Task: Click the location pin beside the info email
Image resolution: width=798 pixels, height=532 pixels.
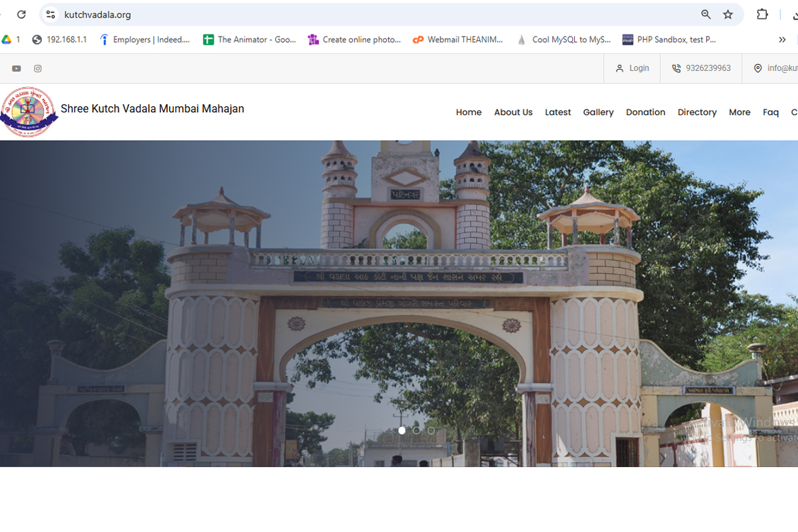Action: pos(757,68)
